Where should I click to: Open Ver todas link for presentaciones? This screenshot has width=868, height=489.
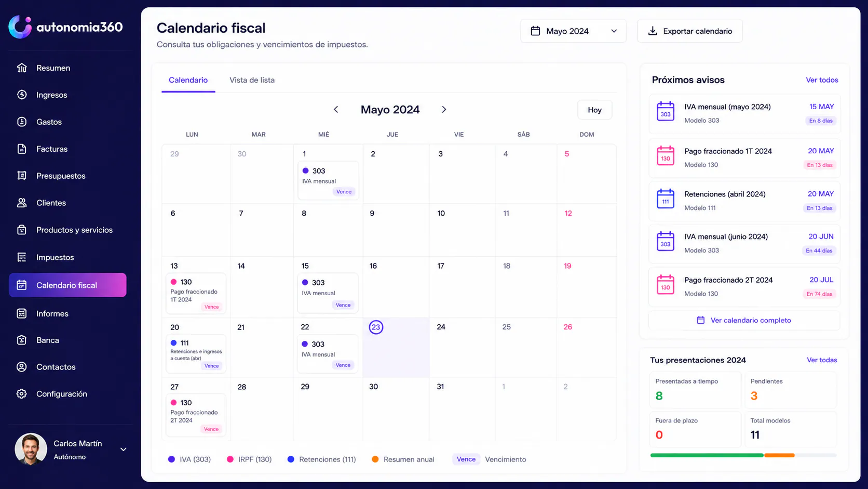822,360
